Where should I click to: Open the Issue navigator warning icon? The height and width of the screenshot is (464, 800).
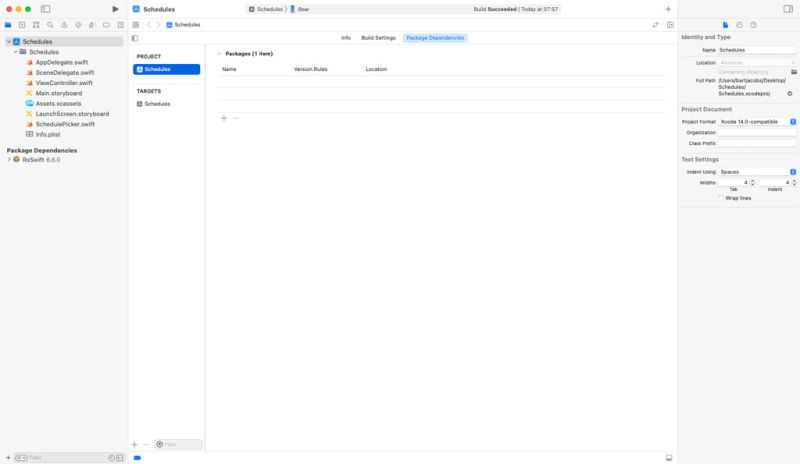coord(64,25)
